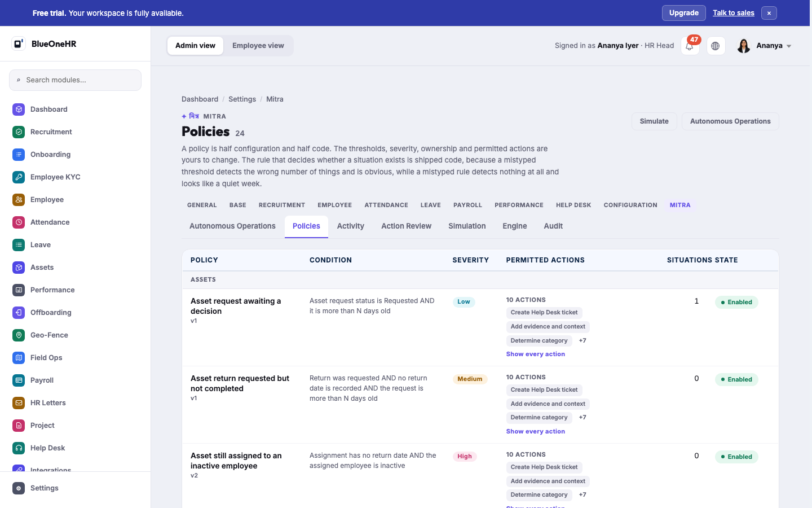
Task: Open policy Asset still assigned to inactive employee
Action: coord(236,461)
